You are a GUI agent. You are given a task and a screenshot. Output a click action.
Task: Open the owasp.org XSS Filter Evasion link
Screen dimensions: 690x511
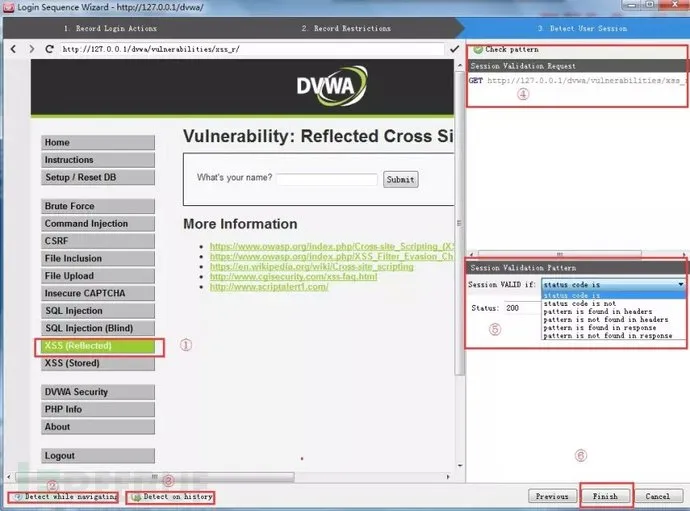pyautogui.click(x=332, y=256)
